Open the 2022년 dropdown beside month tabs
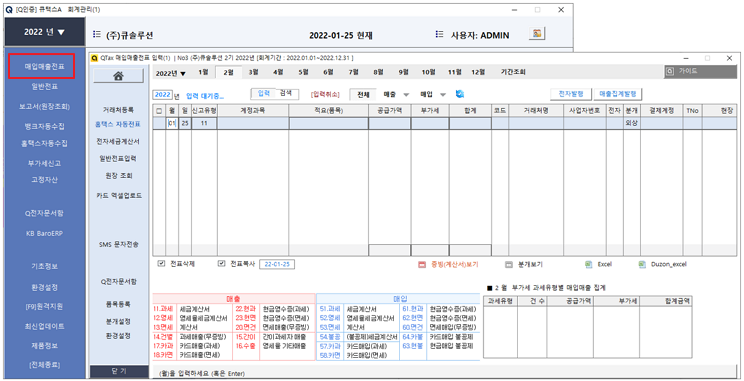744x381 pixels. pyautogui.click(x=171, y=74)
